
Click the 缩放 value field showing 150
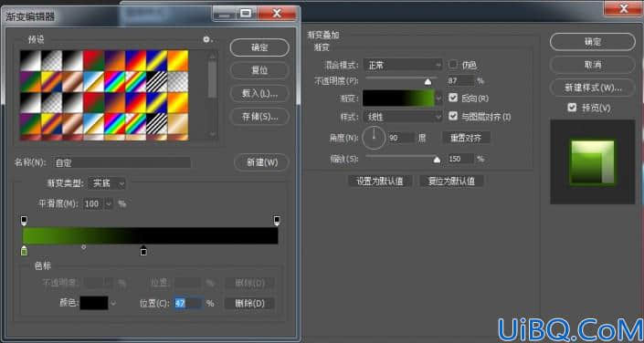460,159
